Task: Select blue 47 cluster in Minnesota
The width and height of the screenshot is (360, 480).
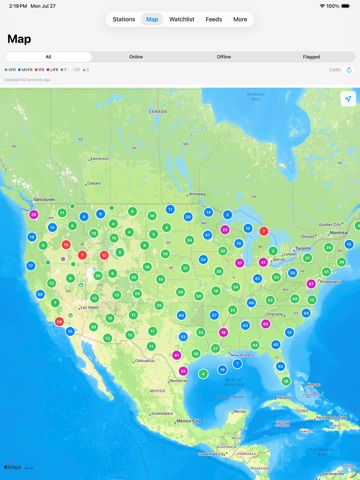Action: [x=208, y=235]
